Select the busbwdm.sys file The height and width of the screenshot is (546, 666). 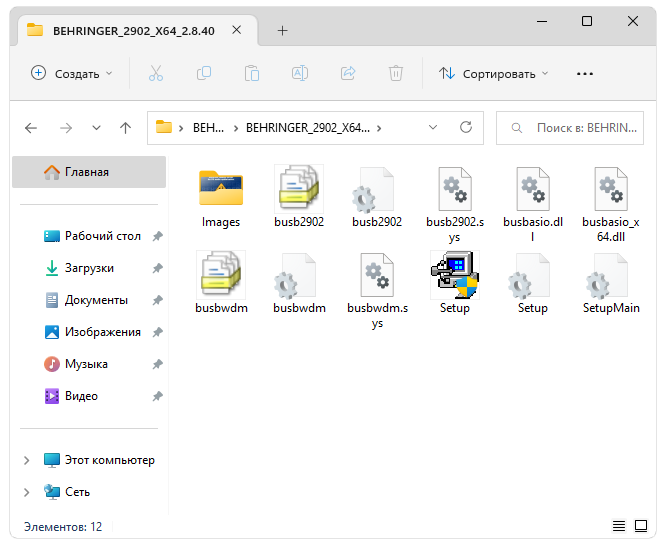tap(377, 291)
